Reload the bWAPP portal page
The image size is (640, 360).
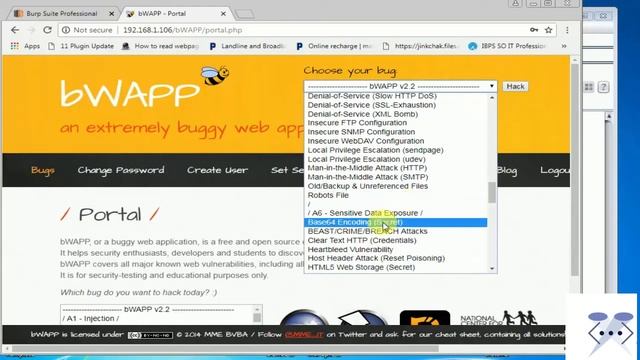click(x=47, y=30)
